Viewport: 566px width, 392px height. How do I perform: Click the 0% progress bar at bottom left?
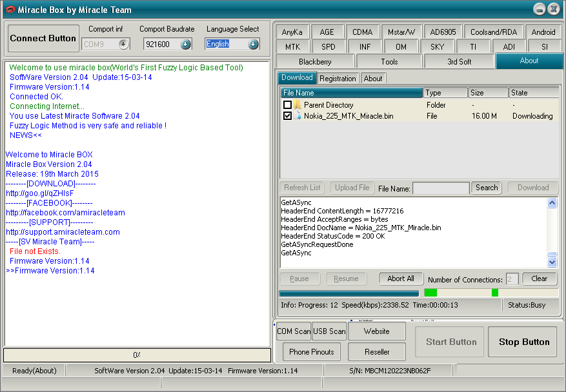[x=137, y=355]
